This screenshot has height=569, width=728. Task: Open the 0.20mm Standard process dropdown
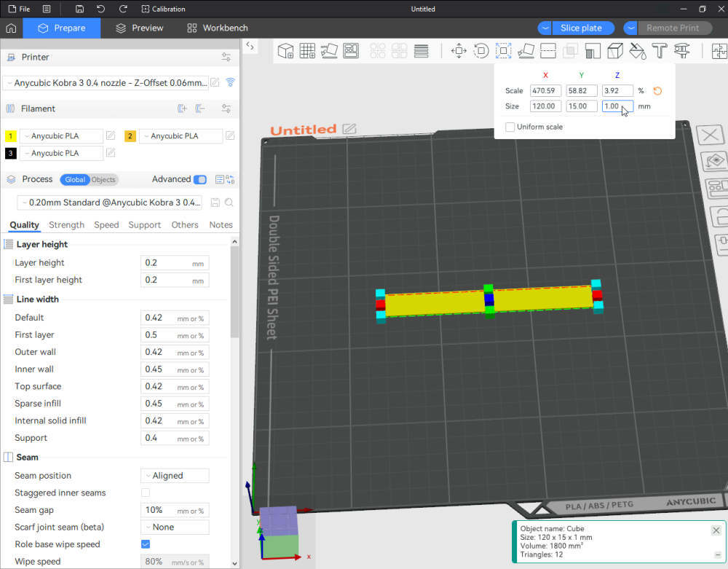111,203
